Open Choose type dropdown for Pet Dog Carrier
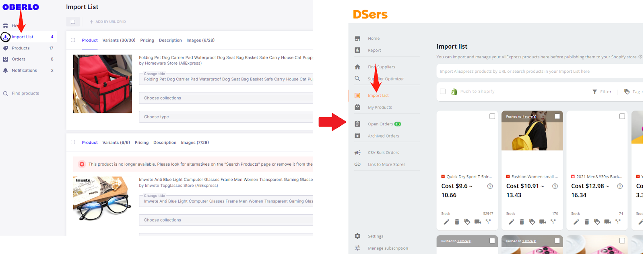Image resolution: width=644 pixels, height=254 pixels. pos(226,117)
